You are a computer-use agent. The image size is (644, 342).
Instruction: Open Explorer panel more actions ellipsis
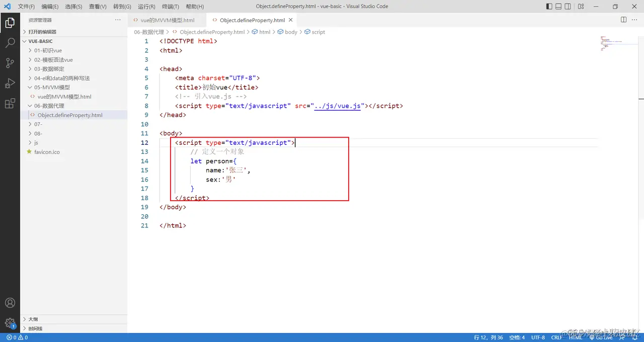click(118, 20)
